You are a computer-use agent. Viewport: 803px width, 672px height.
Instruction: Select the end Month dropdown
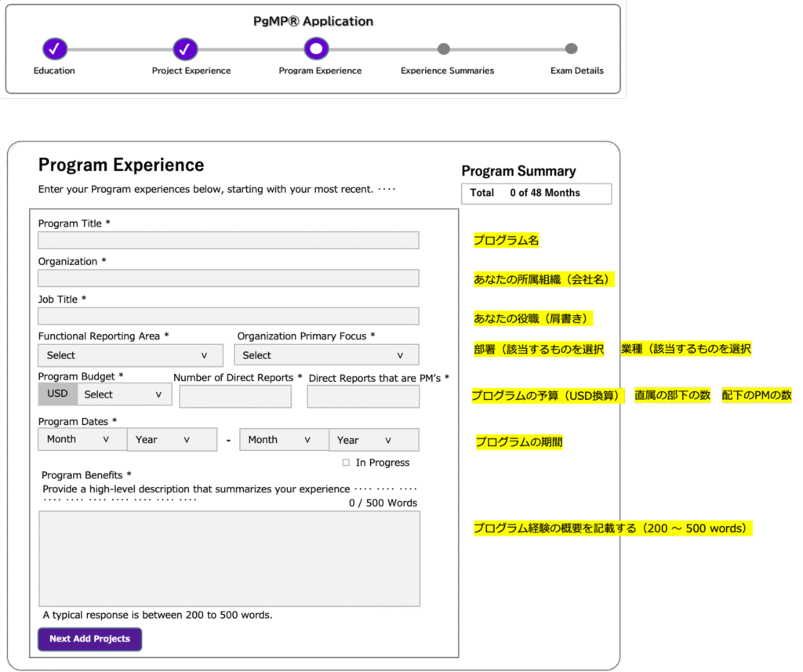(x=283, y=440)
